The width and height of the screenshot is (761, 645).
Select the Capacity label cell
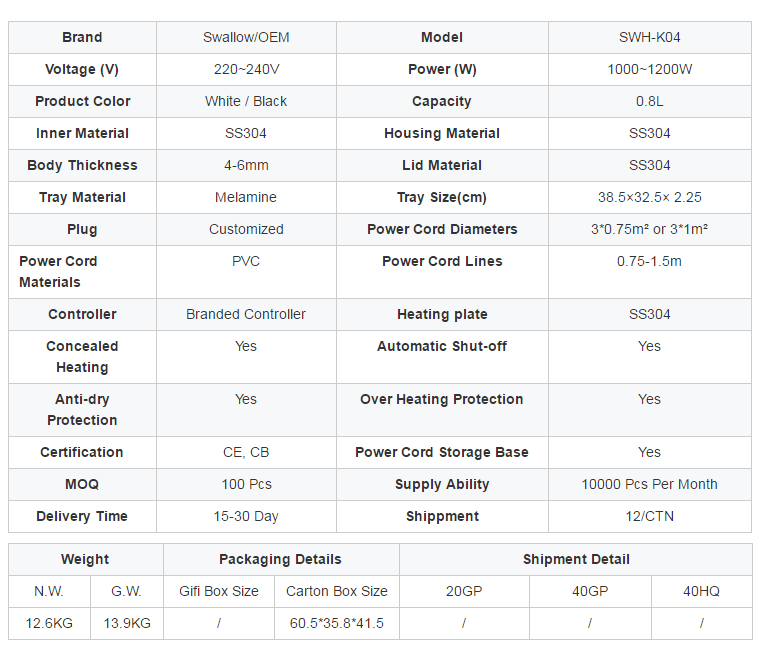point(442,101)
